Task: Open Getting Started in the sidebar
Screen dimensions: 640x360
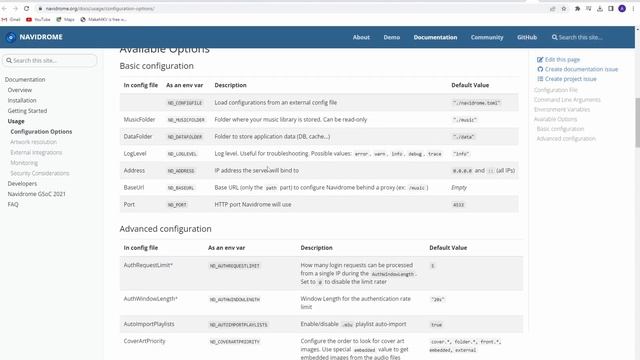Action: pos(27,111)
